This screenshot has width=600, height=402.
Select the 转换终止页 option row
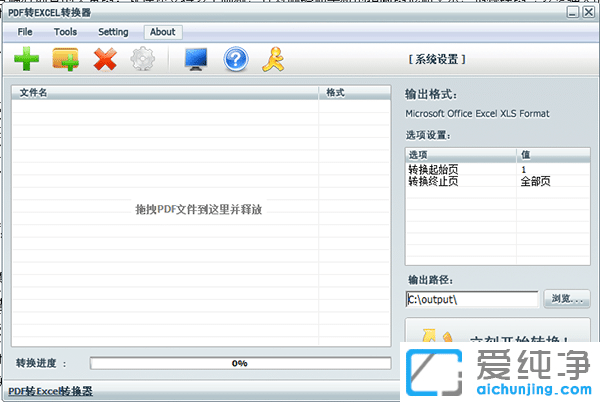[x=497, y=181]
